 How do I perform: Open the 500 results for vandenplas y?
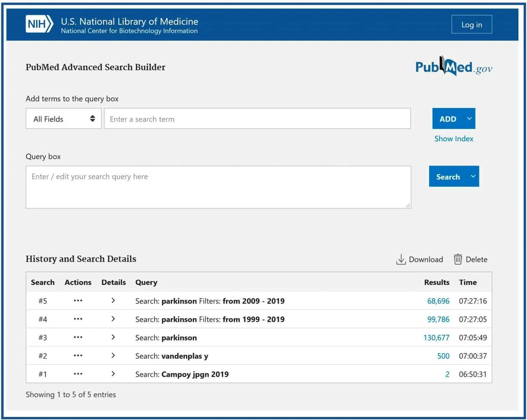tap(443, 356)
